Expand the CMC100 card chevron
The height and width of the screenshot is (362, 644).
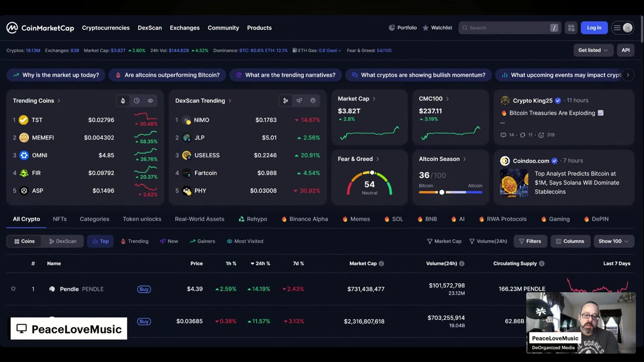point(447,99)
